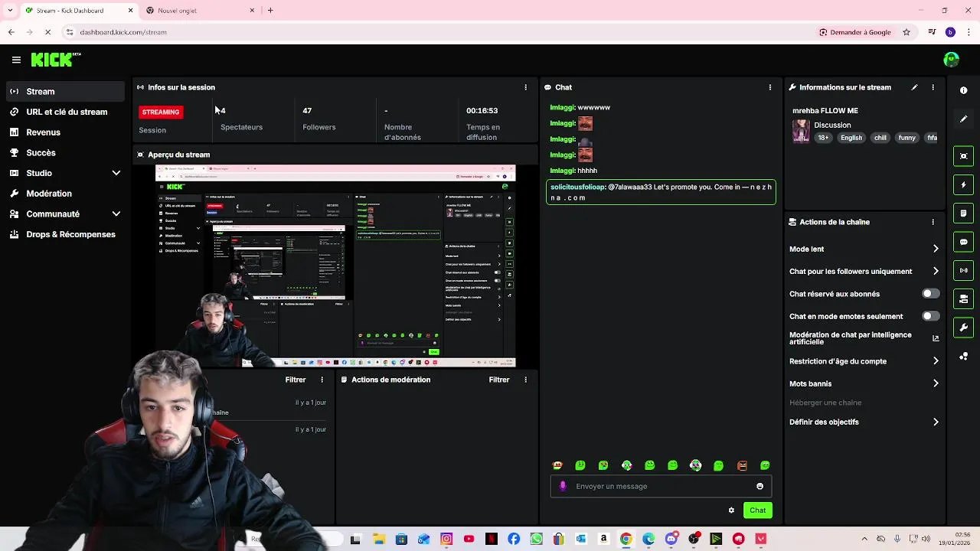Toggle the broadcast signal panel icon
980x551 pixels.
pyautogui.click(x=963, y=270)
